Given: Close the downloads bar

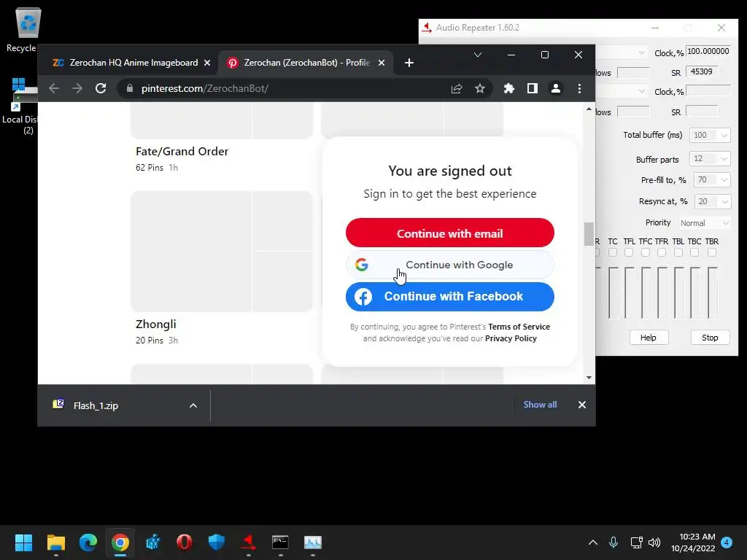Looking at the screenshot, I should (x=581, y=405).
